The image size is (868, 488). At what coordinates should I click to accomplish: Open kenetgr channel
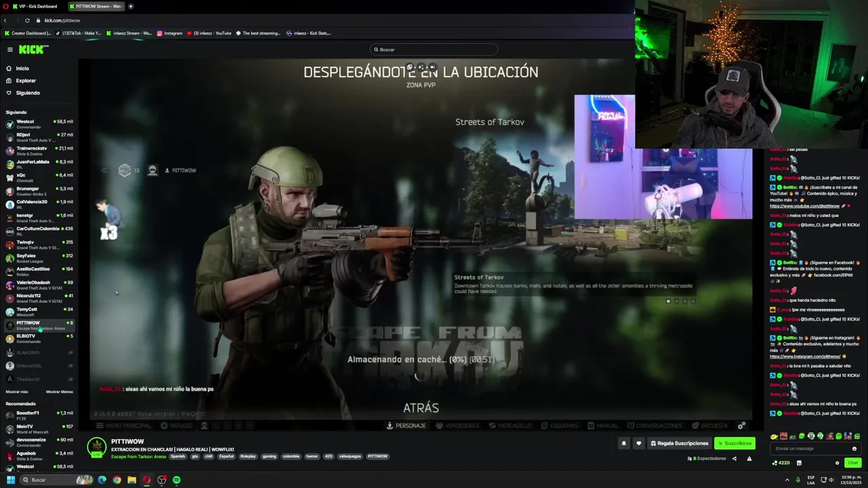point(39,218)
